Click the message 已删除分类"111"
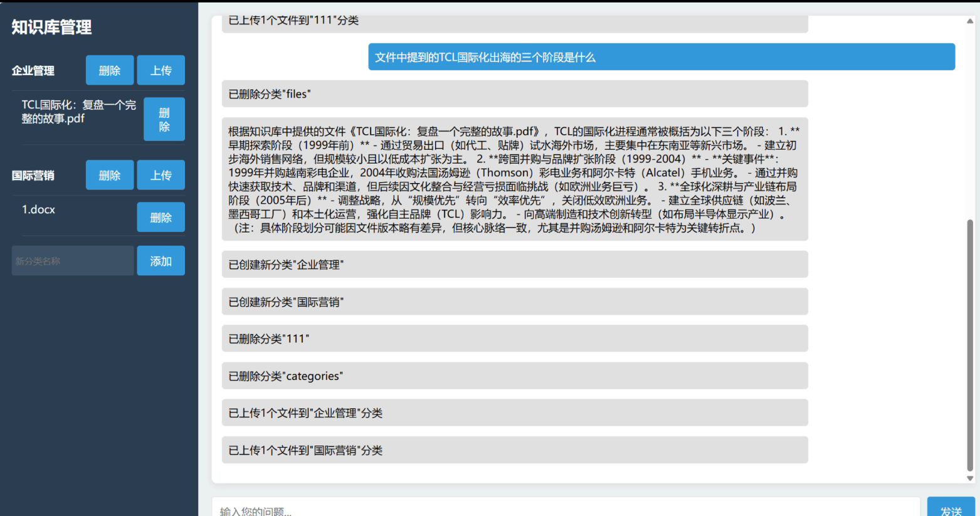This screenshot has width=980, height=516. tap(515, 339)
